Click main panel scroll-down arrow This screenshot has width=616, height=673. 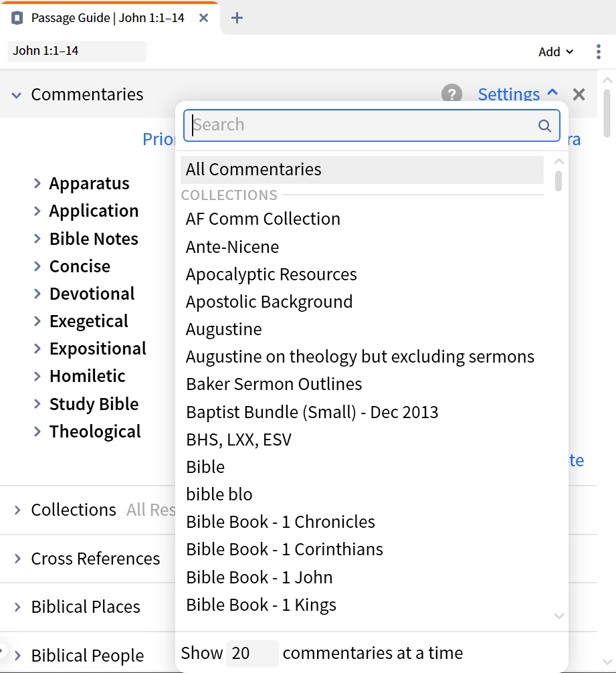[607, 662]
